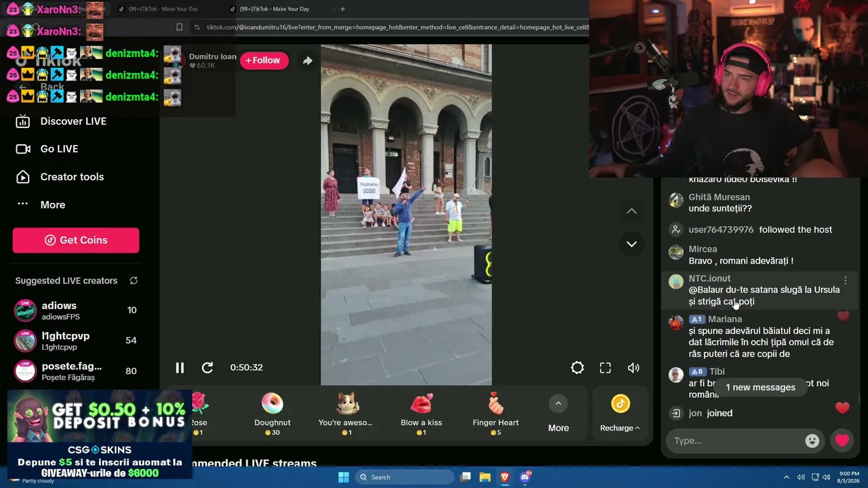Reload the live stream with refresh icon
Screen dimensions: 868x488
(x=208, y=367)
